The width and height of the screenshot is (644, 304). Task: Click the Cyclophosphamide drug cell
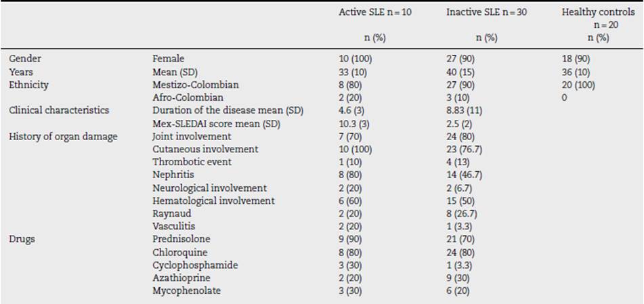pos(196,265)
